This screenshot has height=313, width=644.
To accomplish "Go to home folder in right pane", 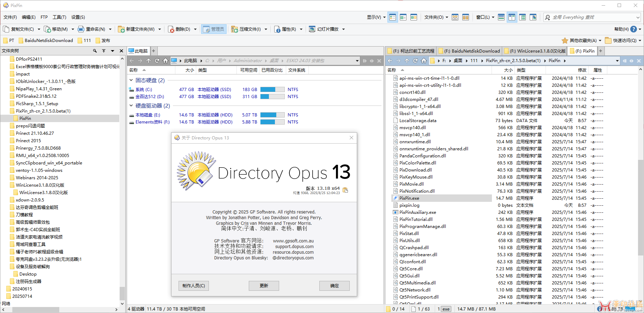I will (424, 61).
